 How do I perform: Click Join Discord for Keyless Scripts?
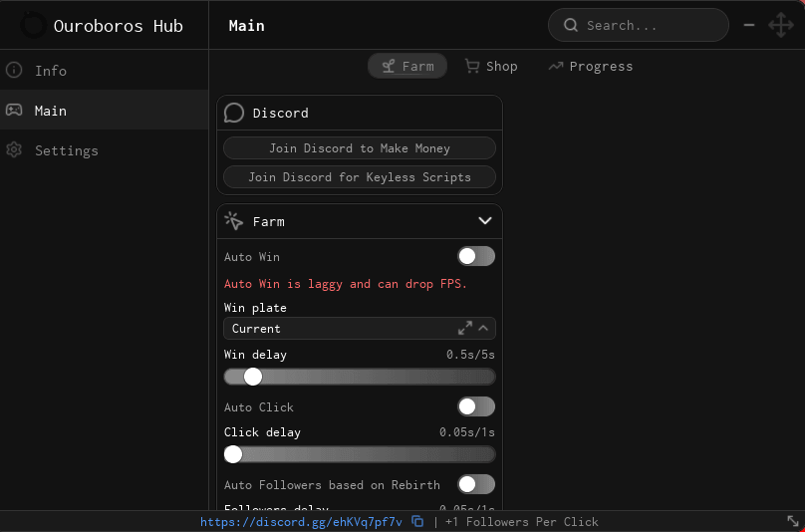(x=360, y=177)
